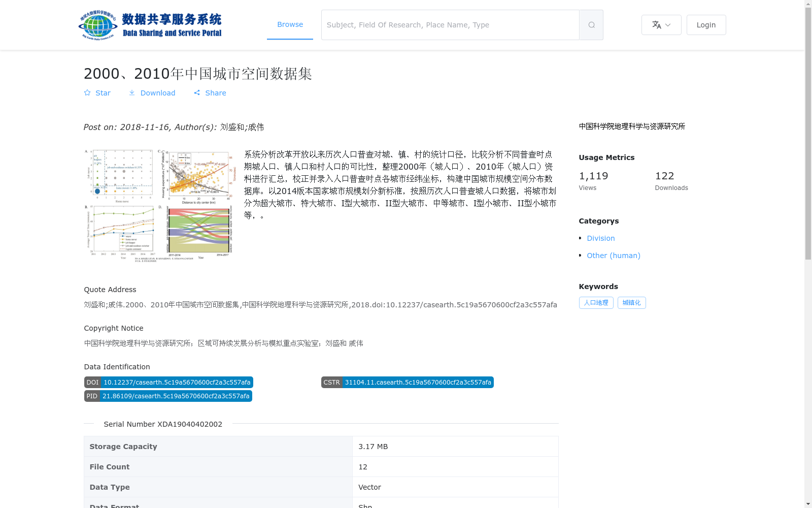Viewport: 812px width, 508px height.
Task: Click the dataset title 2000、2010年中国城市空间数据集
Action: click(198, 74)
